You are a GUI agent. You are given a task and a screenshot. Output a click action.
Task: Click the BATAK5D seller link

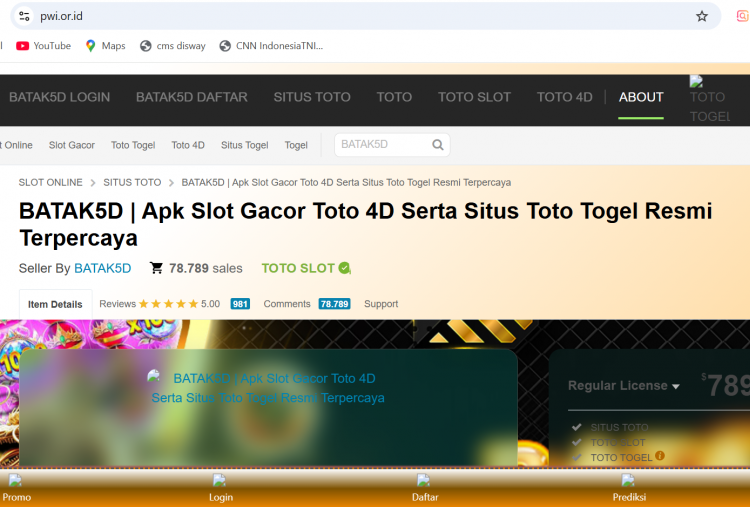102,268
